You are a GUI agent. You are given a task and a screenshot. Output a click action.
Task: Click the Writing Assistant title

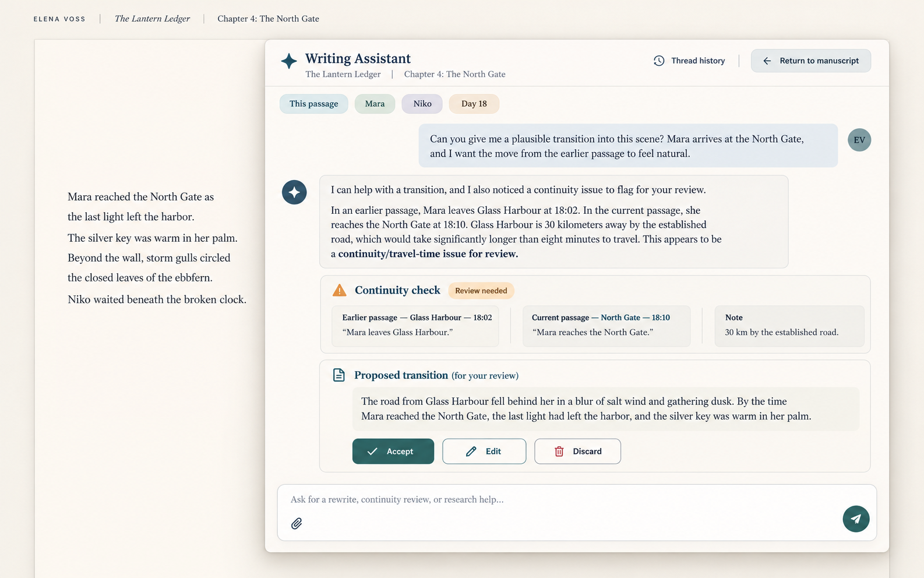pyautogui.click(x=358, y=58)
